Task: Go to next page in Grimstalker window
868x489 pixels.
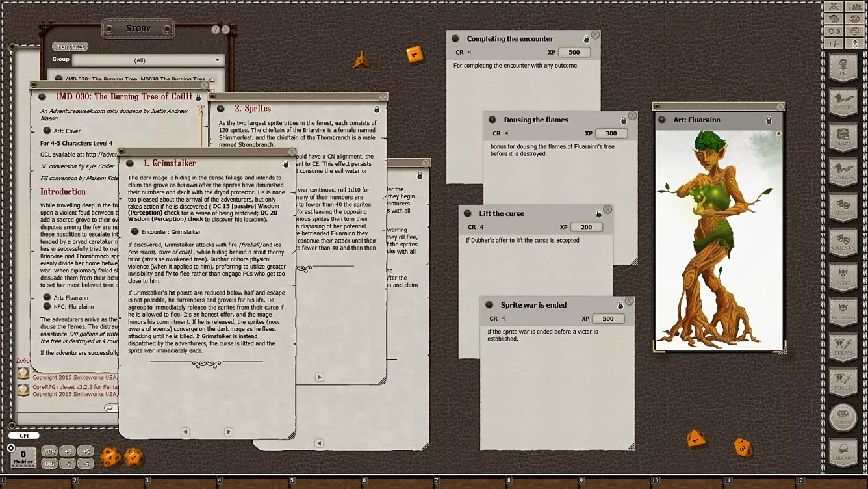Action: click(x=228, y=432)
